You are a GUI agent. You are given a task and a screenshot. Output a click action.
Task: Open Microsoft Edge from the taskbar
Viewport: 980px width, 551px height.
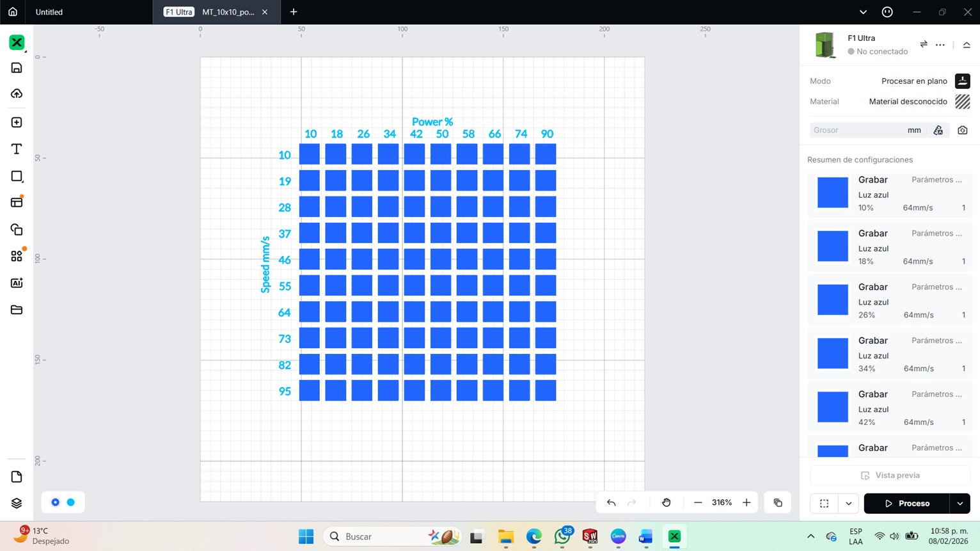tap(534, 536)
